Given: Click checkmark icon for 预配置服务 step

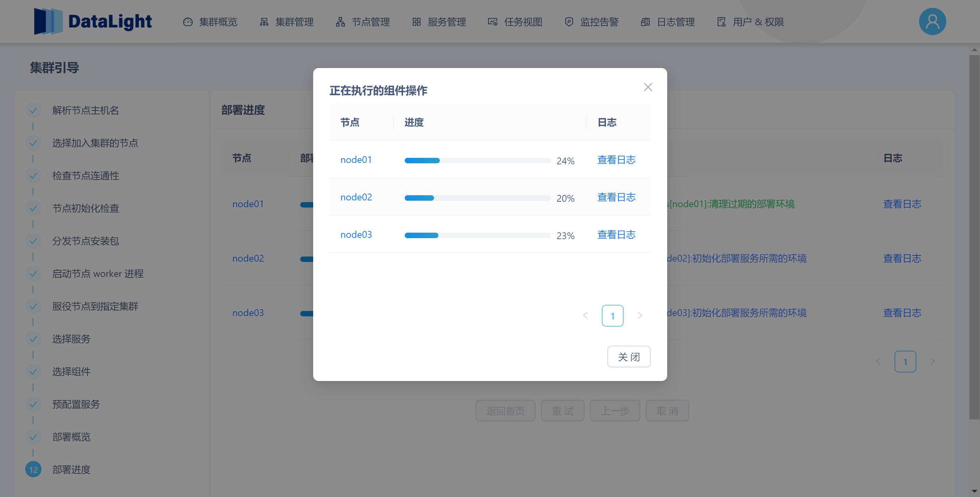Looking at the screenshot, I should click(x=33, y=404).
